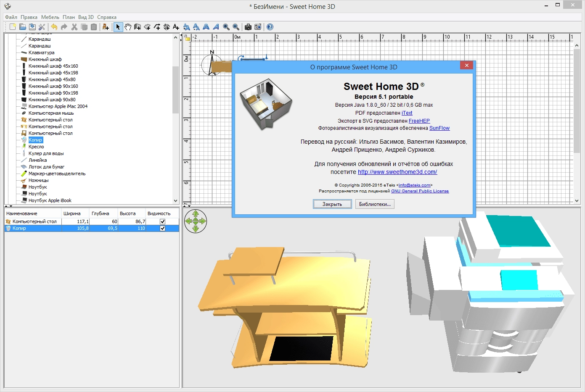This screenshot has width=585, height=392.
Task: Open the Файл menu
Action: [11, 17]
